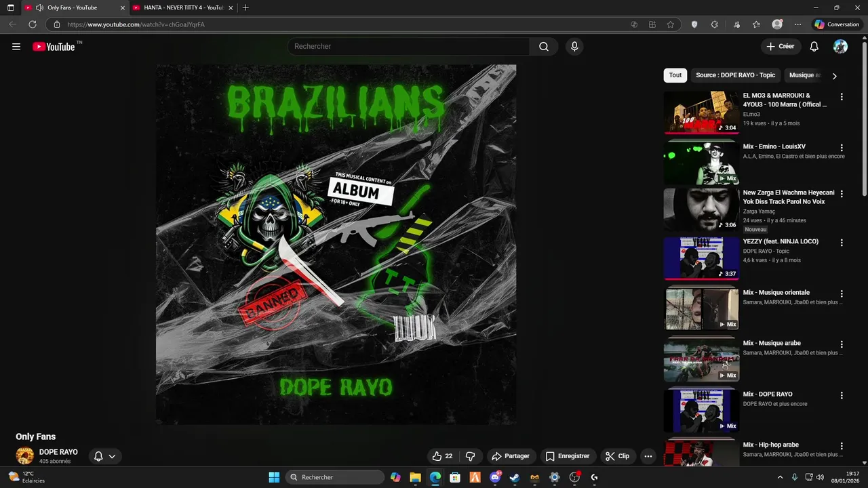868x488 pixels.
Task: Open the tab actions menu icon
Action: tap(10, 7)
